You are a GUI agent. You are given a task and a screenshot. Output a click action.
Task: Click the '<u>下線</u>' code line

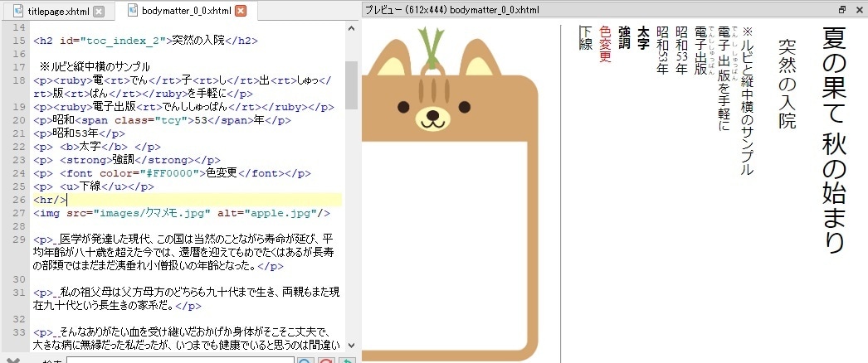point(94,186)
